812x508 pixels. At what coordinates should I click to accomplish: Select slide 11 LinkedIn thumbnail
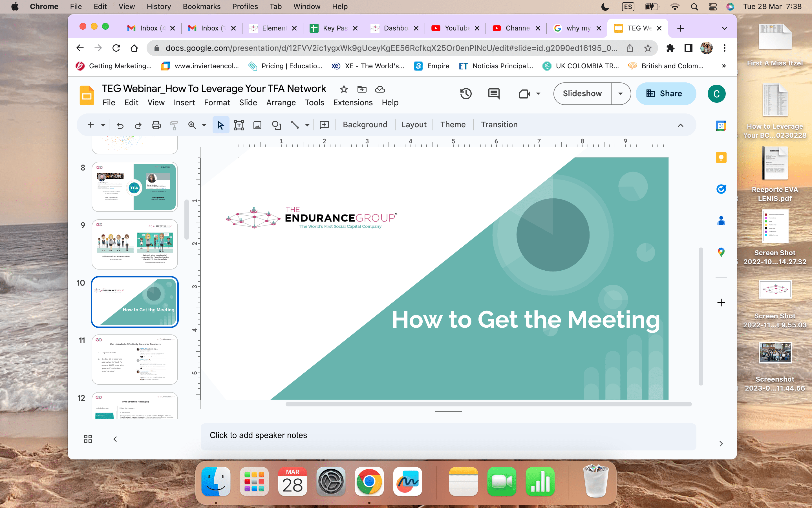134,360
